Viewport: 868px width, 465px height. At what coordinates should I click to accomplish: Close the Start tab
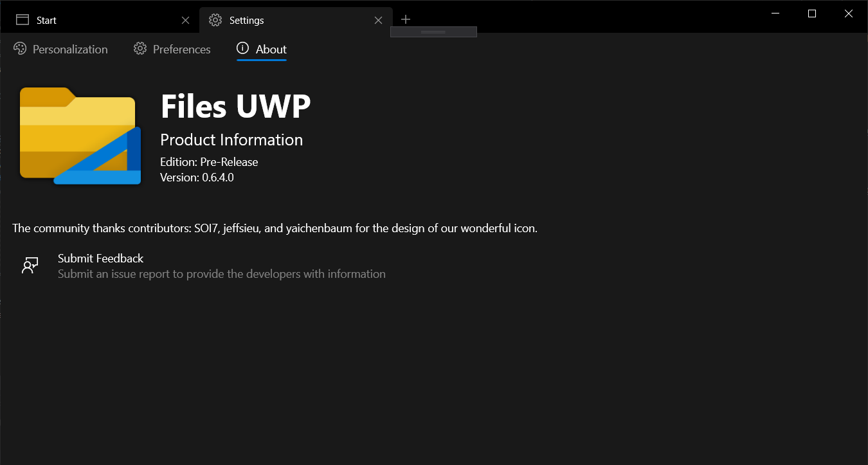tap(185, 21)
